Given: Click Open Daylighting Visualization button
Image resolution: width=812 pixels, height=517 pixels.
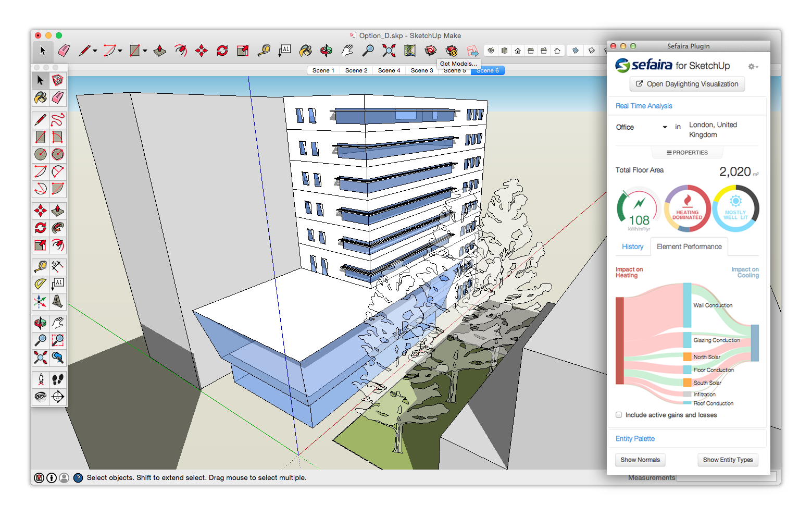Looking at the screenshot, I should pyautogui.click(x=687, y=84).
